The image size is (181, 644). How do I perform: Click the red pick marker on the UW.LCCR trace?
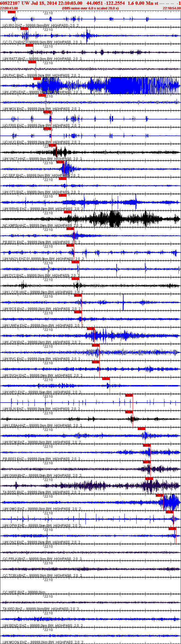pyautogui.click(x=75, y=279)
